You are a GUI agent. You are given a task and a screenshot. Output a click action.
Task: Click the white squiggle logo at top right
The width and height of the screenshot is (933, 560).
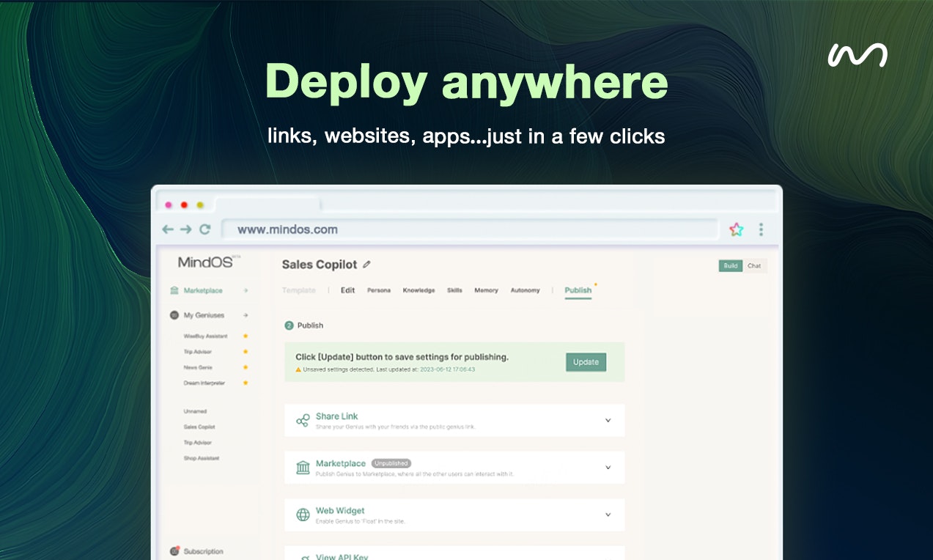[x=857, y=56]
